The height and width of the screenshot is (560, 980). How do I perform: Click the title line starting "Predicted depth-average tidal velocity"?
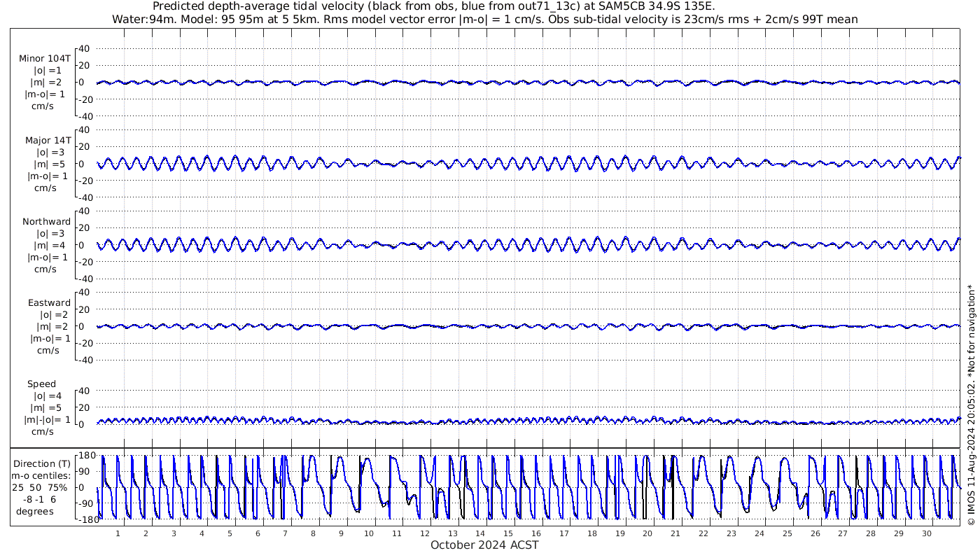[434, 6]
